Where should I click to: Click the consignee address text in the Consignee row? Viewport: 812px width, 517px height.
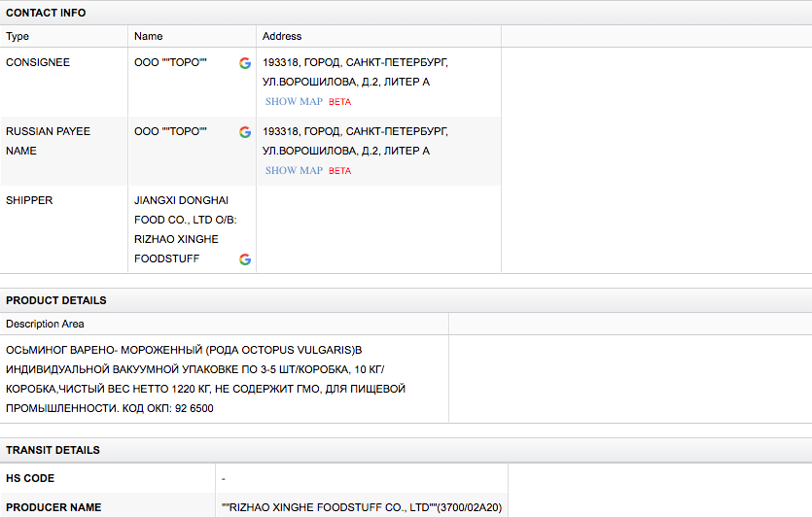(355, 72)
